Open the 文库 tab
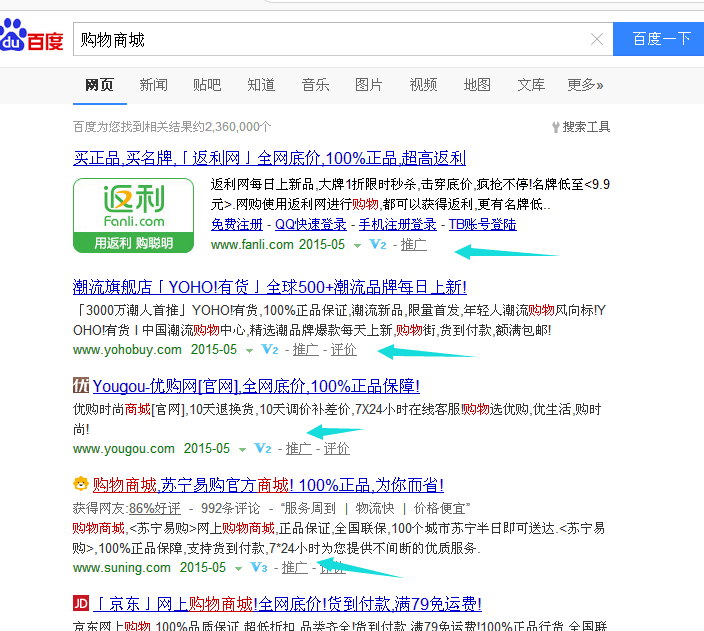704x631 pixels. click(531, 84)
